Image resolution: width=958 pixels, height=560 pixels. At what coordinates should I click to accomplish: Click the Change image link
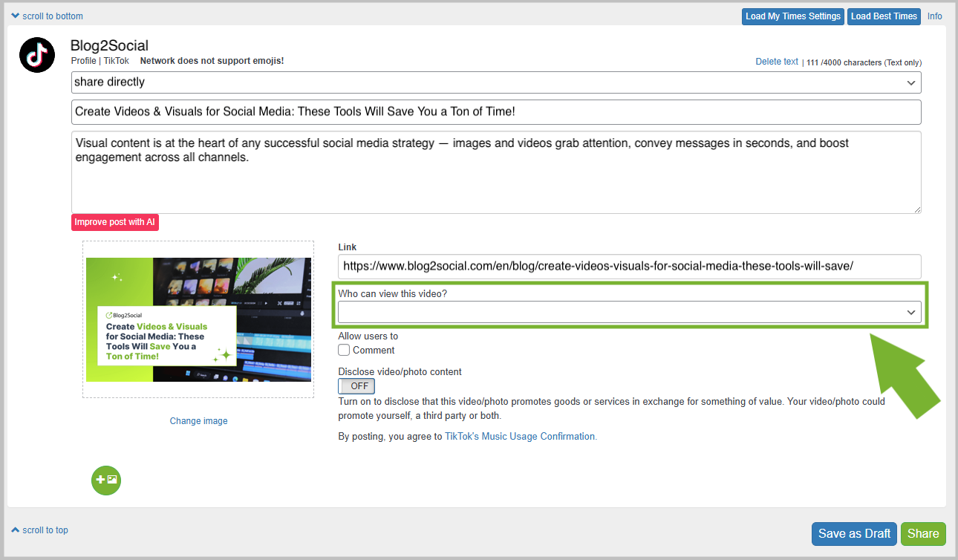tap(198, 421)
